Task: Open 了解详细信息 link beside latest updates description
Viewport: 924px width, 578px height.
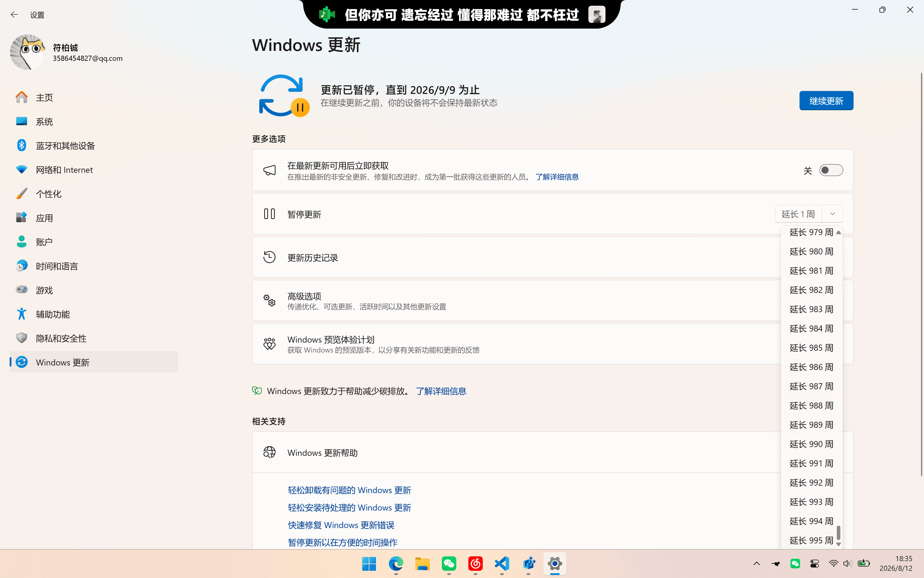Action: [x=557, y=177]
